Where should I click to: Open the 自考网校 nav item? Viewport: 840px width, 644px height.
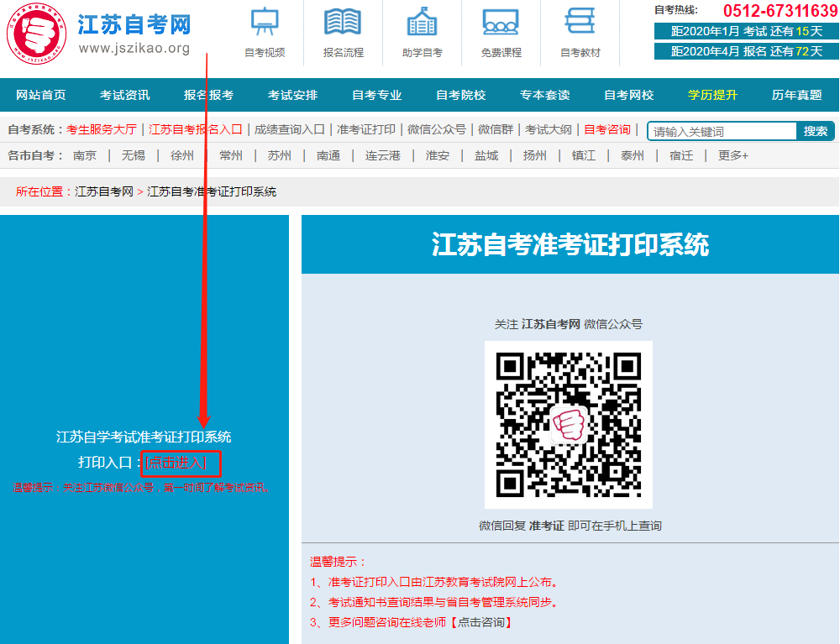(629, 95)
